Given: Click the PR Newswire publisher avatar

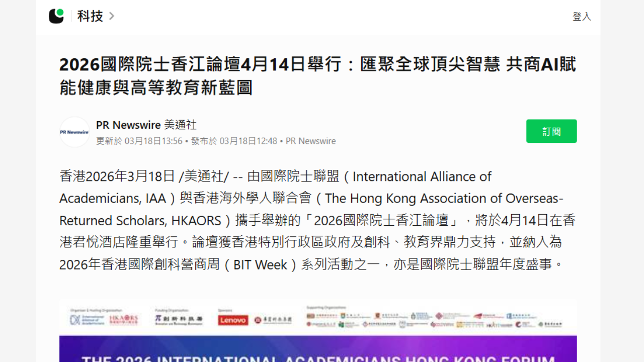Looking at the screenshot, I should [x=74, y=132].
